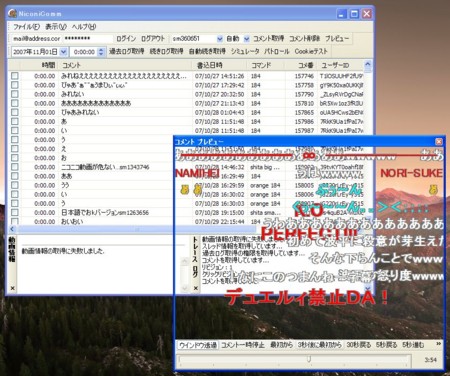450x376 pixels.
Task: Click the 5秒進む button
Action: tap(413, 345)
